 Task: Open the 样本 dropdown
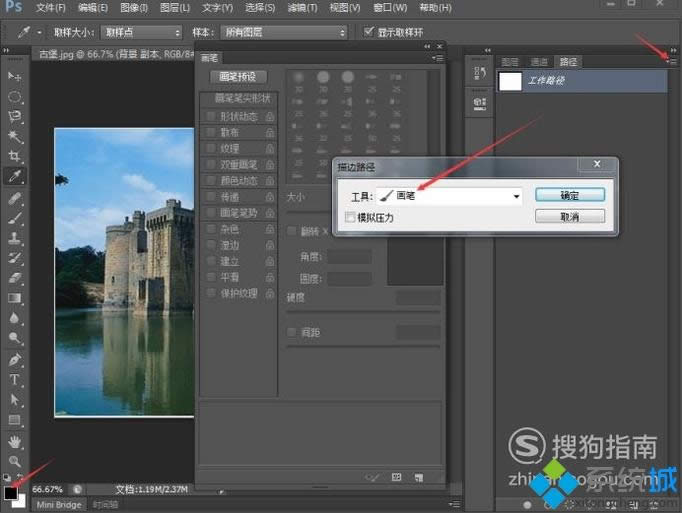click(x=284, y=32)
